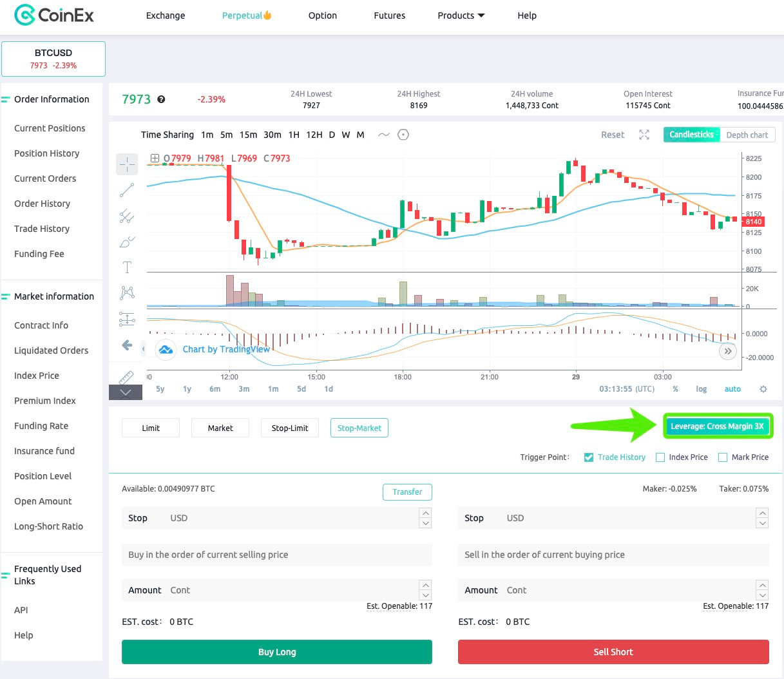Check the Mark Price trigger point
The width and height of the screenshot is (784, 679).
[723, 457]
